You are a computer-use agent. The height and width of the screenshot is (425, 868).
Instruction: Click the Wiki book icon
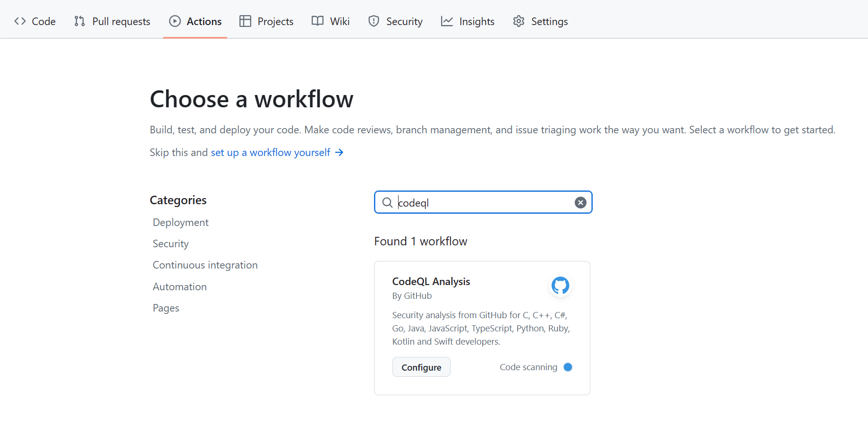point(318,21)
